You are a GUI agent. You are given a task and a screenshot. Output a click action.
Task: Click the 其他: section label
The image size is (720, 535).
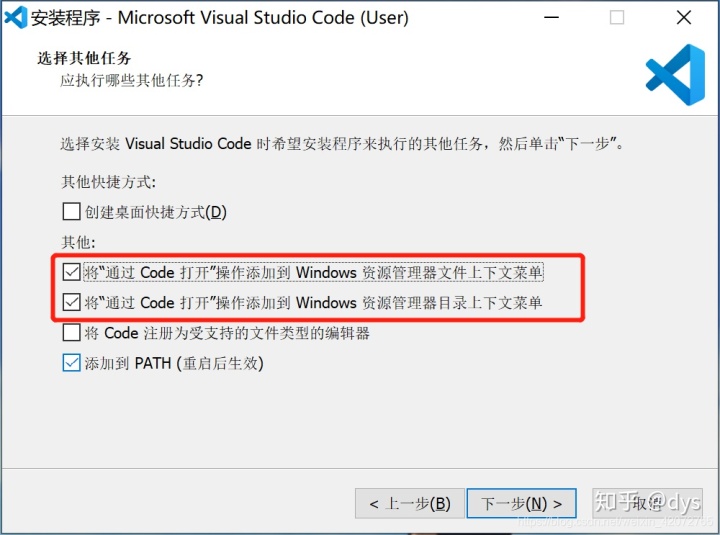[x=79, y=242]
